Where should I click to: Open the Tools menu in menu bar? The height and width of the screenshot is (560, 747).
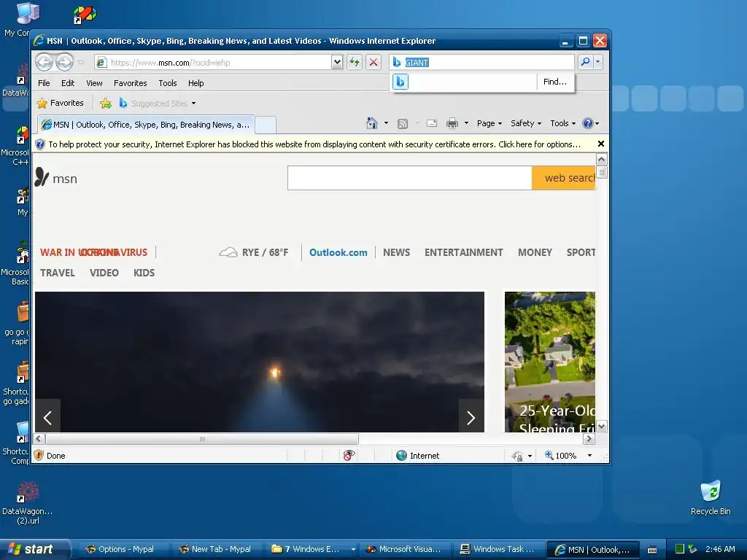(x=168, y=83)
